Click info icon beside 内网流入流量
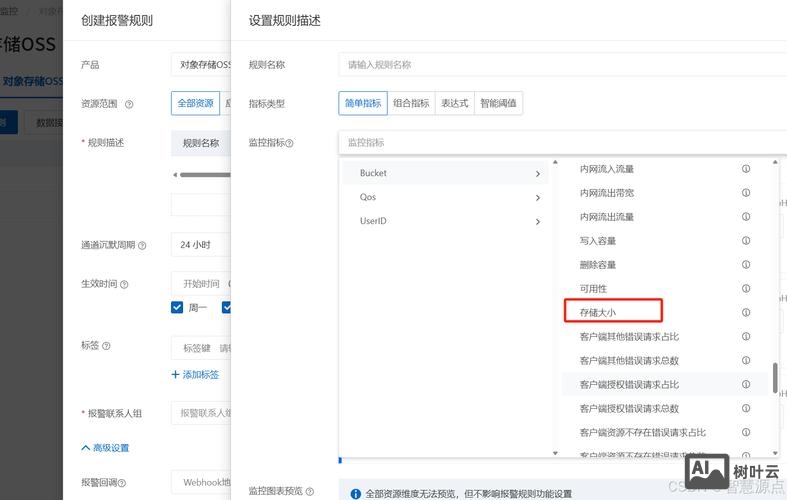Viewport: 787px width, 500px height. [x=746, y=169]
